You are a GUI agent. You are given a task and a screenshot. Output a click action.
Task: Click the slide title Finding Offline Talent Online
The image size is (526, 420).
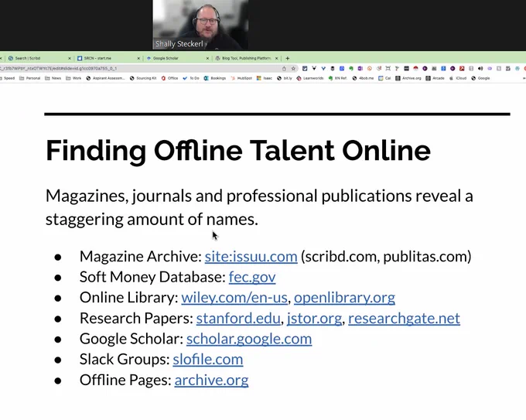click(x=237, y=151)
